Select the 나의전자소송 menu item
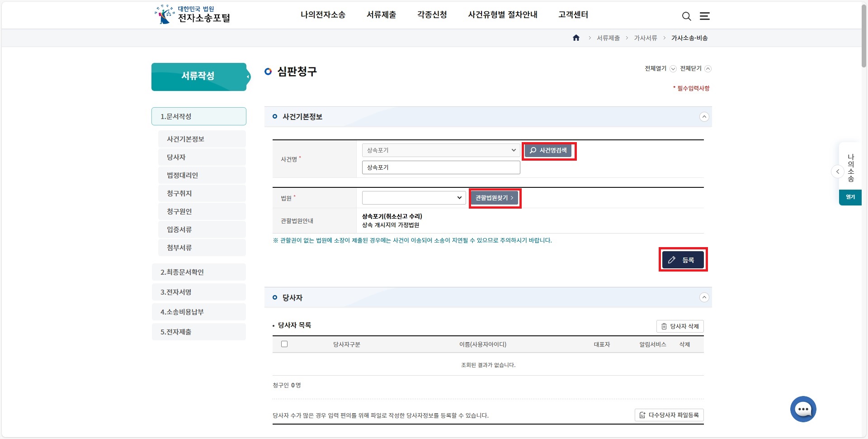Viewport: 868px width, 439px height. tap(322, 14)
